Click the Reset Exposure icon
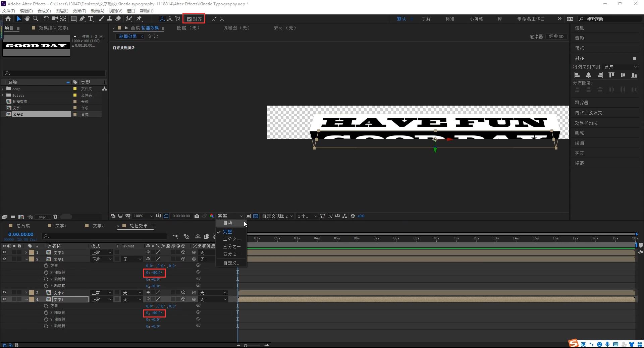This screenshot has height=348, width=644. pyautogui.click(x=353, y=216)
